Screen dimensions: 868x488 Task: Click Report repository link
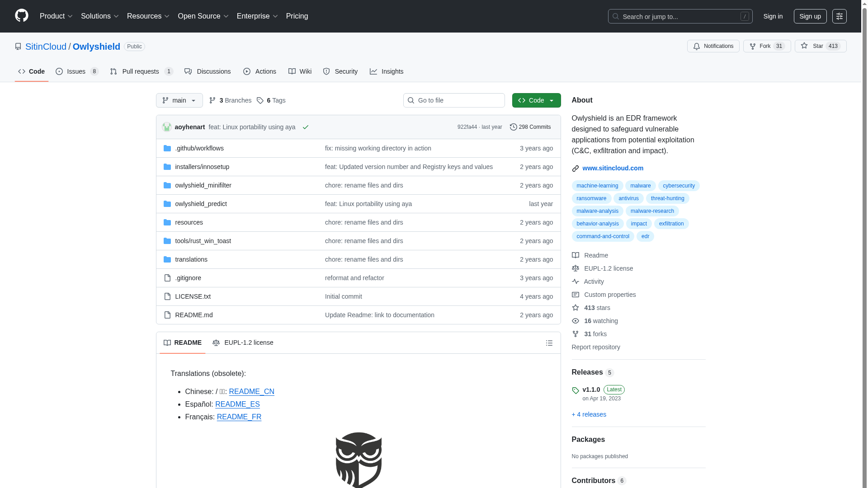pos(595,347)
